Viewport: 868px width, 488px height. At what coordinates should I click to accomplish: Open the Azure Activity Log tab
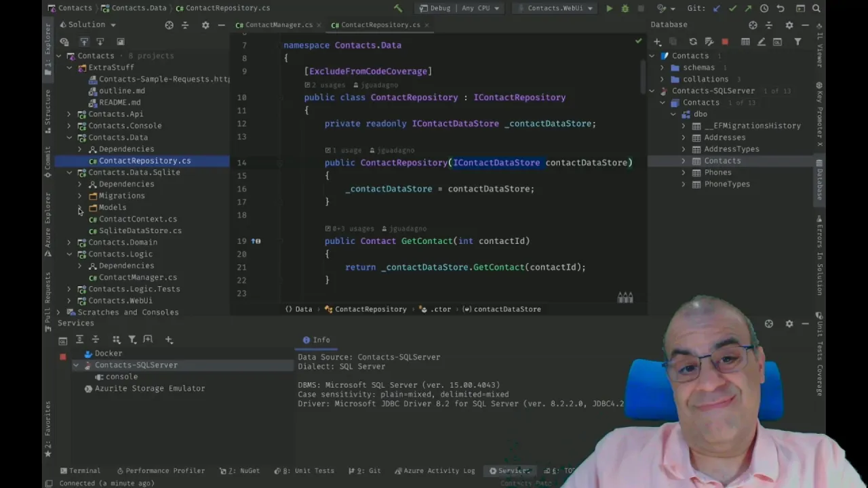(435, 470)
